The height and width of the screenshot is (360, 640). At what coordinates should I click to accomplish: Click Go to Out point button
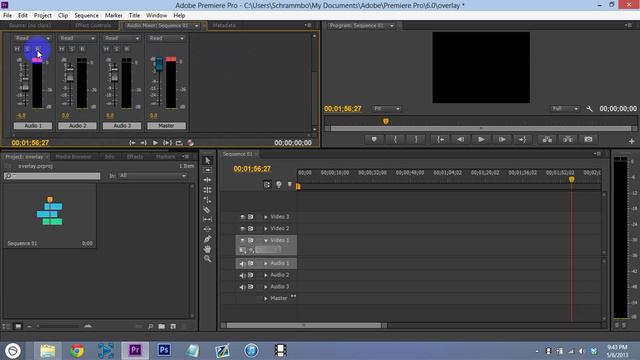click(x=522, y=140)
